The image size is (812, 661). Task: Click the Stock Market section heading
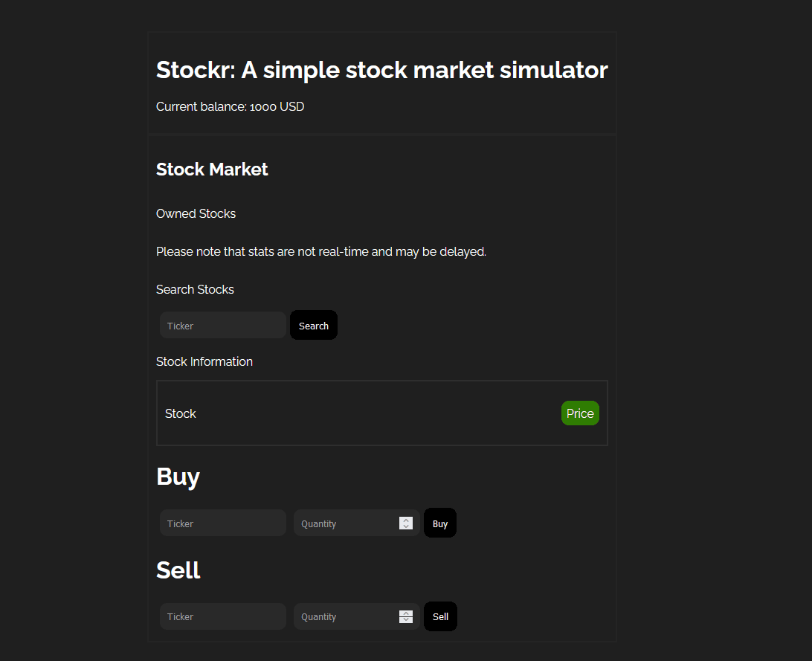[212, 170]
